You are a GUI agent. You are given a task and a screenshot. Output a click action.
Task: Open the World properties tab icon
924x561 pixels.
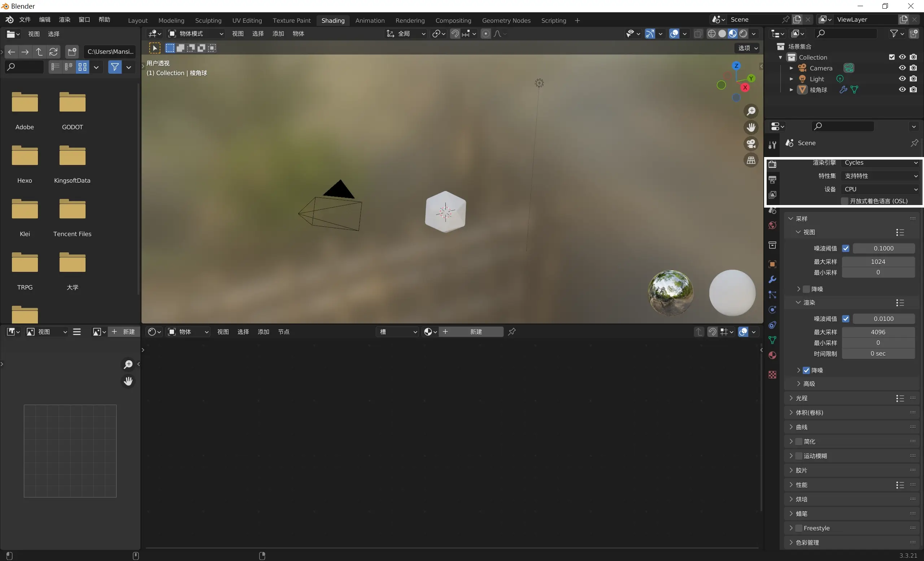click(x=772, y=225)
